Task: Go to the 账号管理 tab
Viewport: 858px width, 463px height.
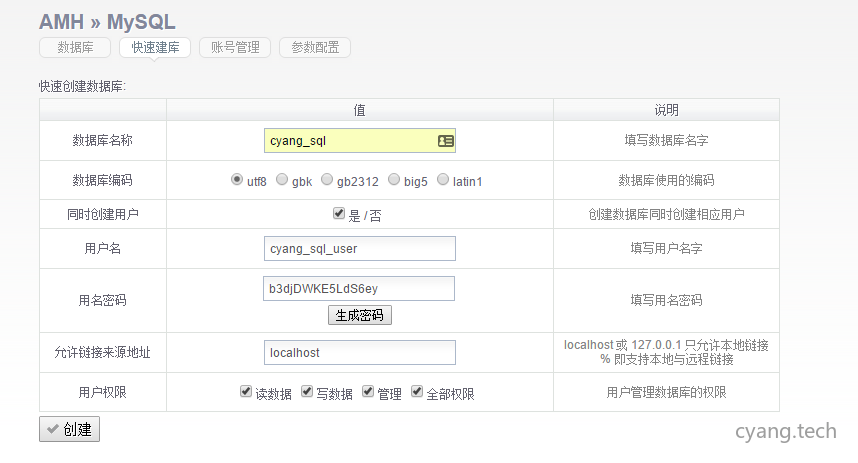Action: [x=235, y=47]
